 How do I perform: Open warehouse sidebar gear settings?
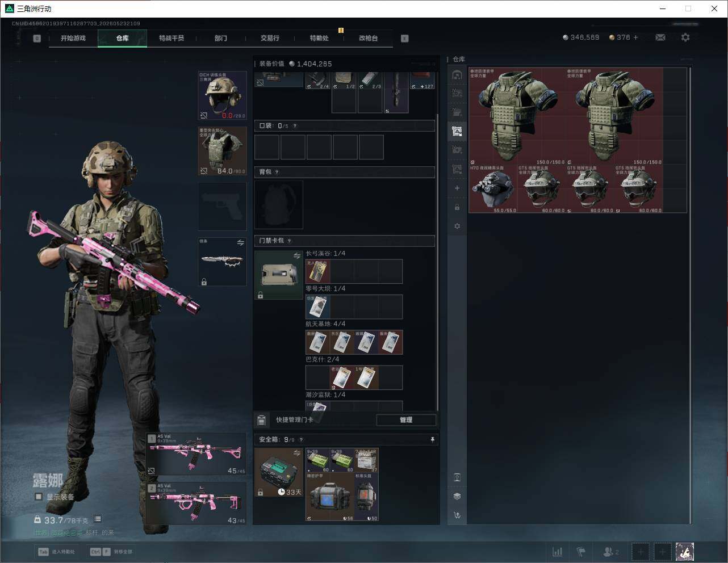coord(457,226)
